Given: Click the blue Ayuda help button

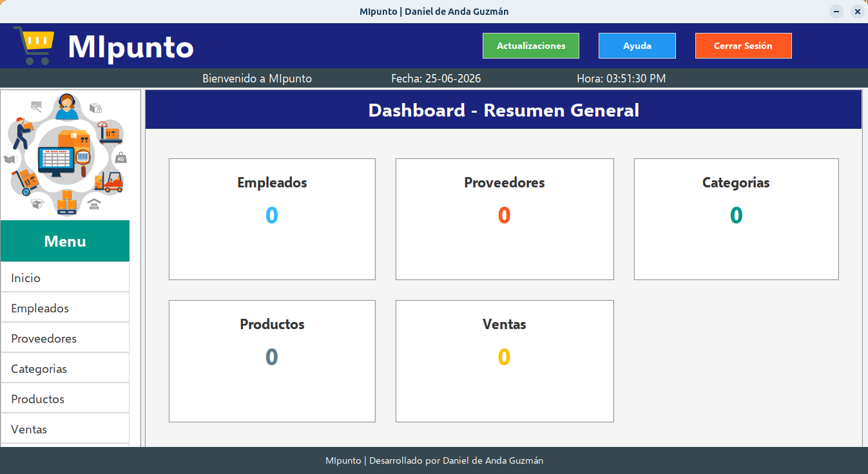Looking at the screenshot, I should coord(637,46).
